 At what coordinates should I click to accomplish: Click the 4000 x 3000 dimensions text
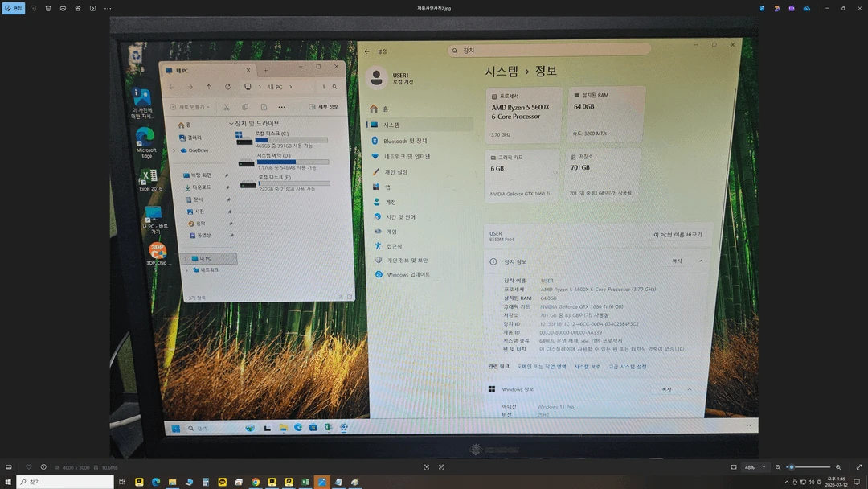pos(76,468)
